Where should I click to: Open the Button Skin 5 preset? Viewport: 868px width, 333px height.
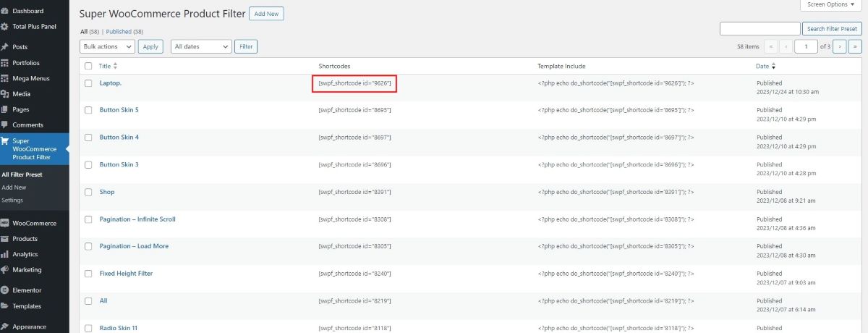(119, 110)
